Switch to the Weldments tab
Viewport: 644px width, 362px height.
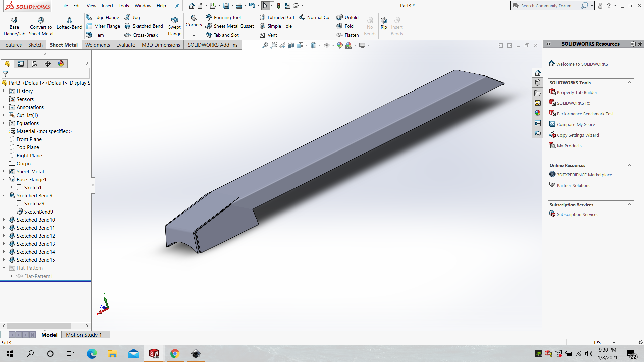[x=97, y=45]
